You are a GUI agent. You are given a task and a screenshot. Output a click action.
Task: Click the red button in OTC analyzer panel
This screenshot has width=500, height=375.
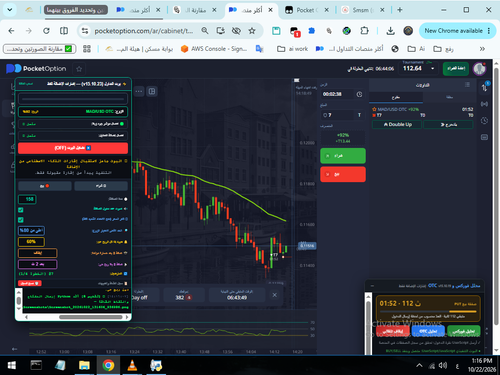393,331
